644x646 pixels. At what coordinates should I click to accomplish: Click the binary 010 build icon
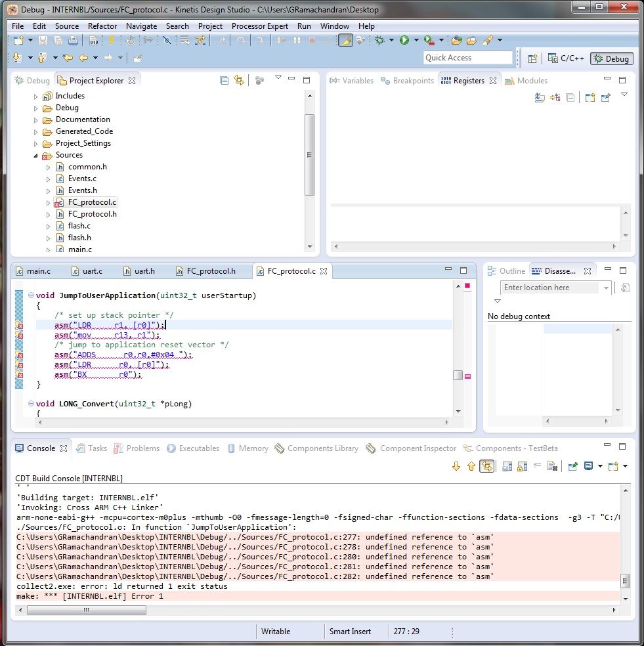94,41
